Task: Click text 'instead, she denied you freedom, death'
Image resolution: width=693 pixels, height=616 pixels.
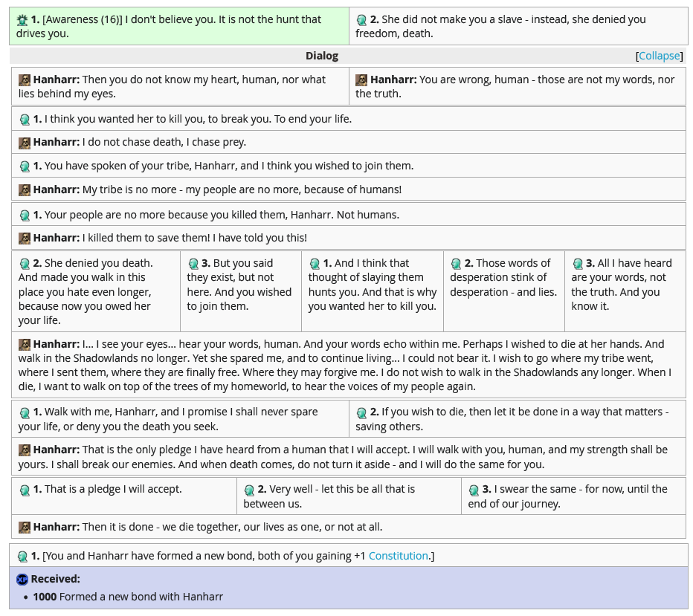Action: pyautogui.click(x=500, y=26)
